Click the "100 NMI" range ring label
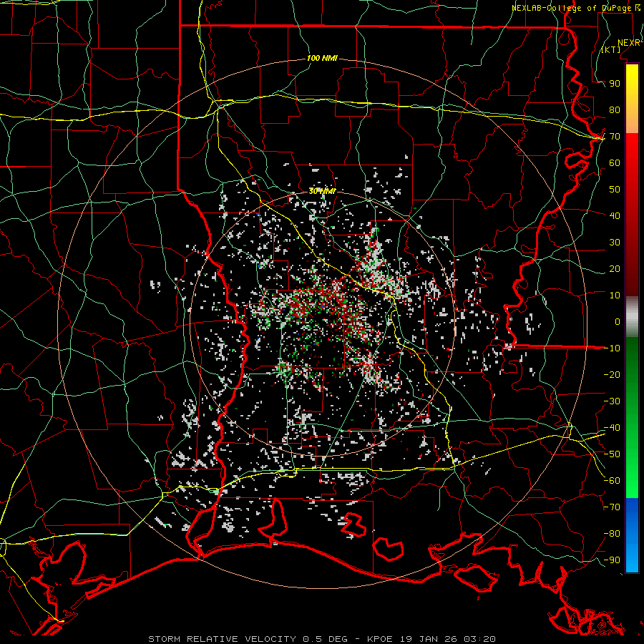 [322, 59]
